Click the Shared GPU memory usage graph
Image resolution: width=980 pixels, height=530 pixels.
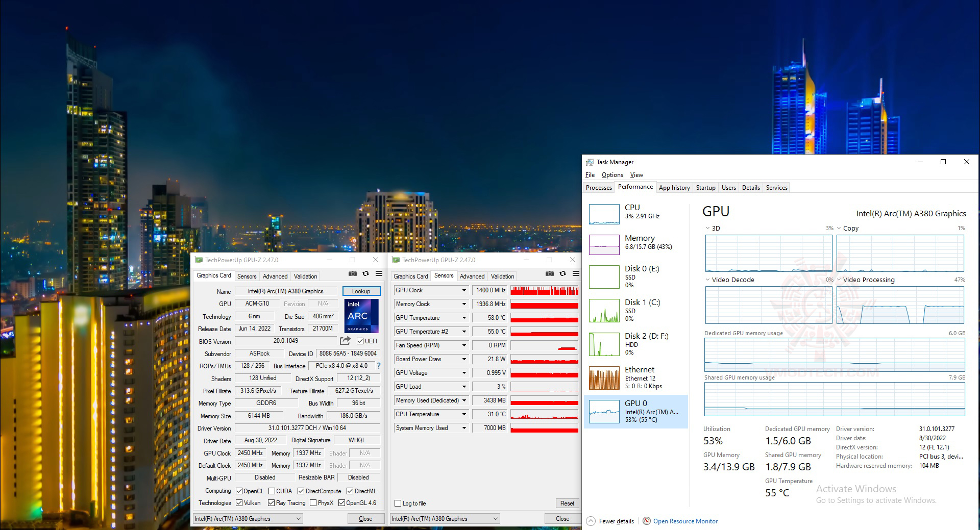point(835,399)
